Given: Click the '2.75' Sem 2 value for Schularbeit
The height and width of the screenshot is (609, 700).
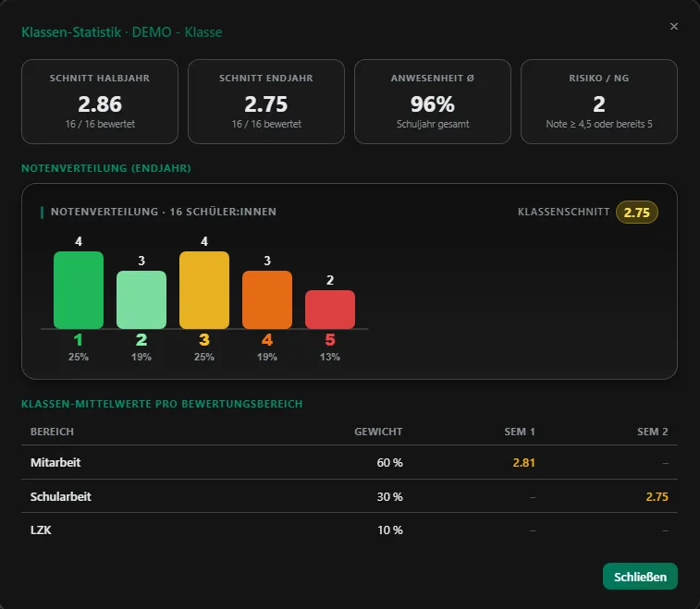Looking at the screenshot, I should [657, 496].
